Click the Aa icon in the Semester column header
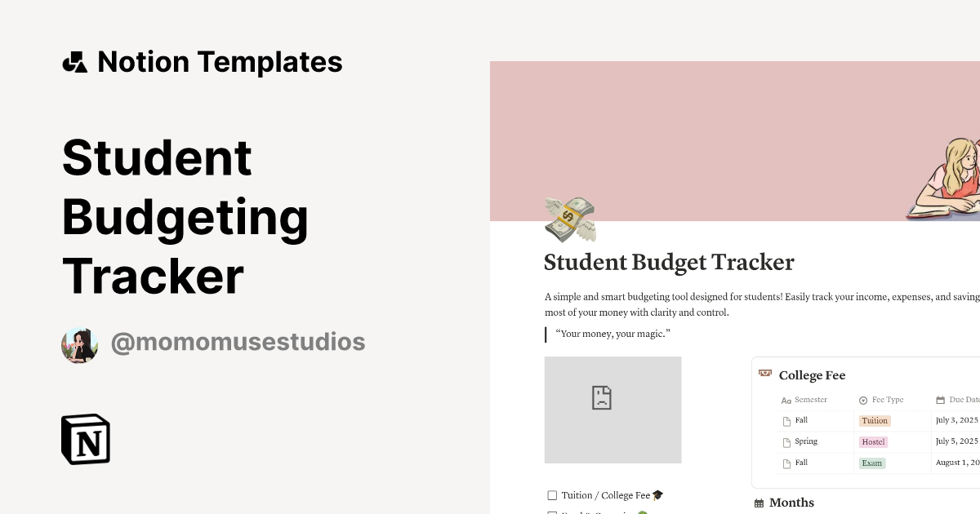The width and height of the screenshot is (980, 514). click(x=784, y=400)
